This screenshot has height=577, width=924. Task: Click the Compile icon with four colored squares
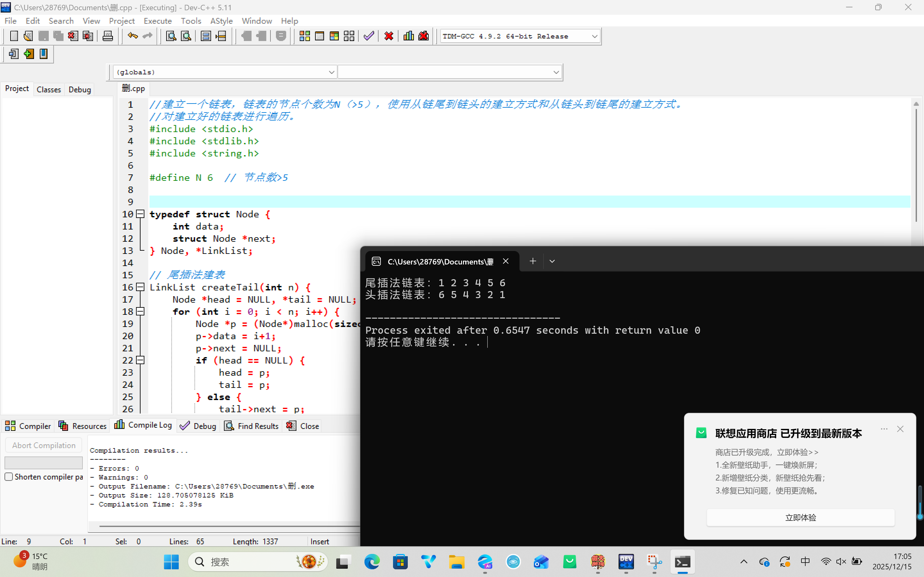click(x=304, y=36)
